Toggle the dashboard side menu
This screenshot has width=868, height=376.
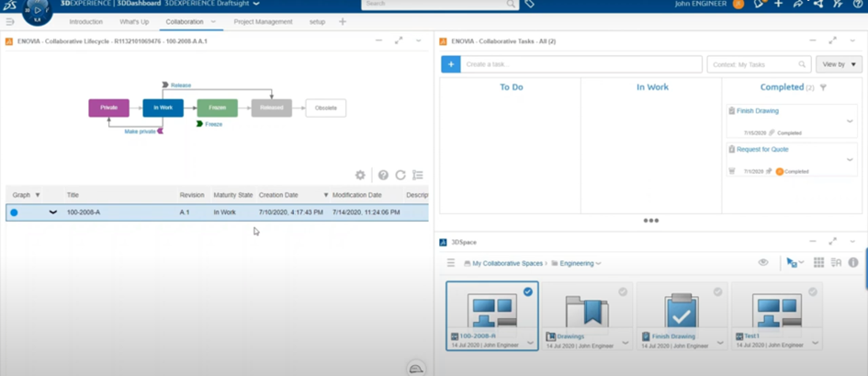10,21
